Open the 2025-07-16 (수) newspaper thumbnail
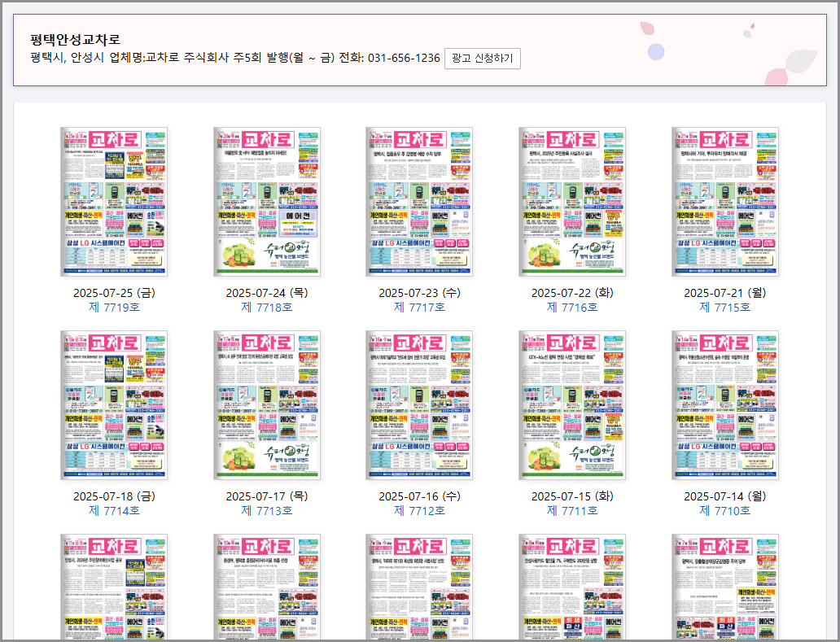The height and width of the screenshot is (642, 840). 419,404
